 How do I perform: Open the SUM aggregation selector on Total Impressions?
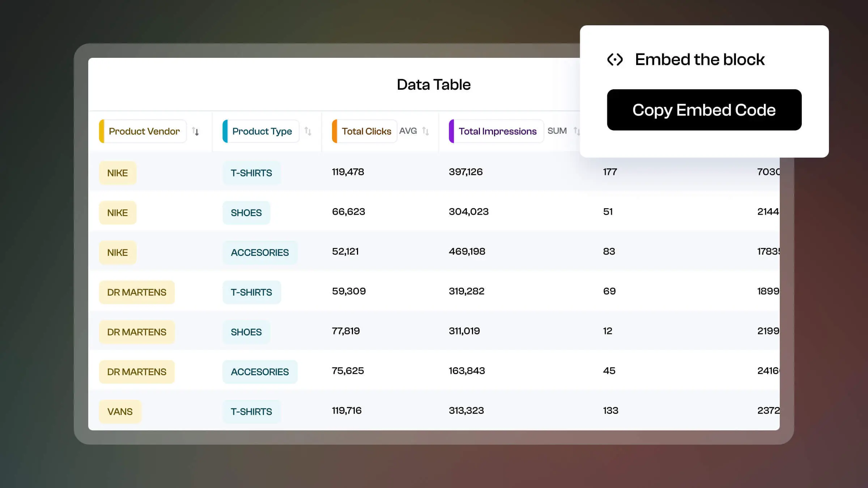[x=557, y=131]
